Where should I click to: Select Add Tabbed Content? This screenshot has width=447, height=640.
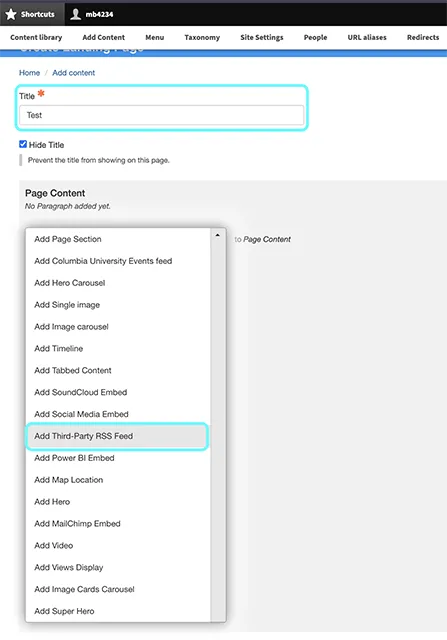pos(118,371)
